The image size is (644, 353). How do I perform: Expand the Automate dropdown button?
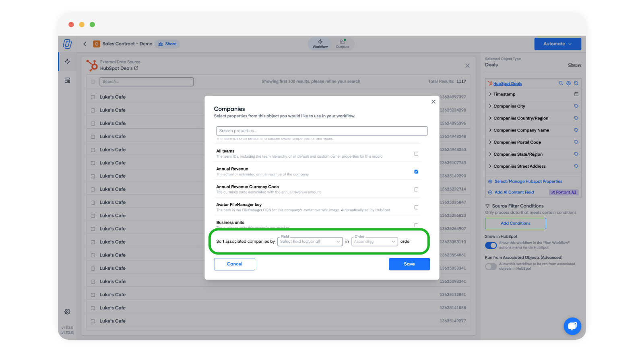pyautogui.click(x=557, y=44)
